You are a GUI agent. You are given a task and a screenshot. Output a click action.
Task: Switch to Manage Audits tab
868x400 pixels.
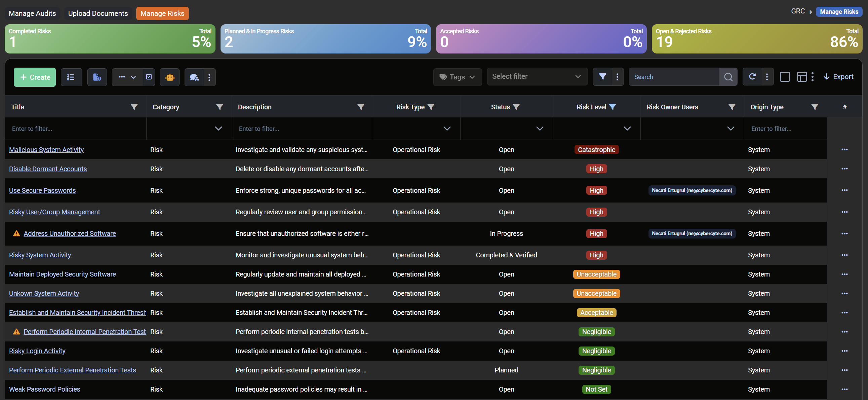pos(32,13)
